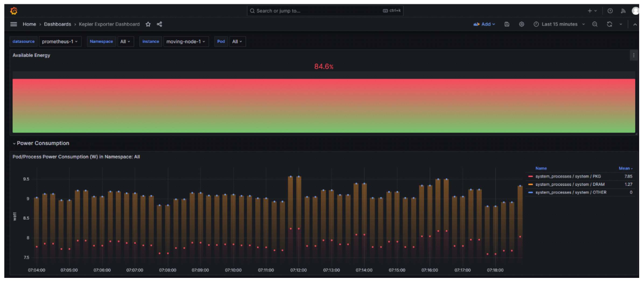Toggle system_processes / system / PKG series
This screenshot has width=644, height=283.
pos(568,176)
